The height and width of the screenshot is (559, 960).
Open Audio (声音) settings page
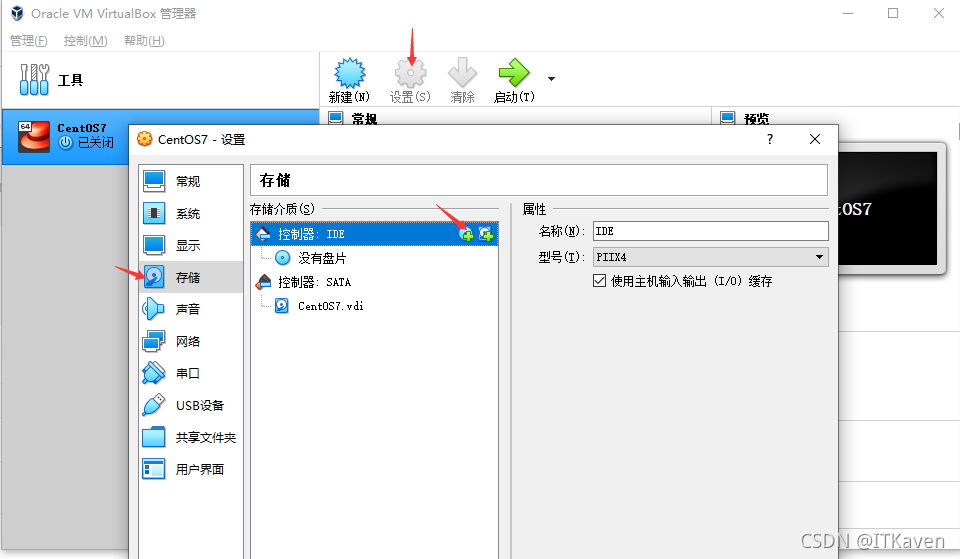pos(191,309)
